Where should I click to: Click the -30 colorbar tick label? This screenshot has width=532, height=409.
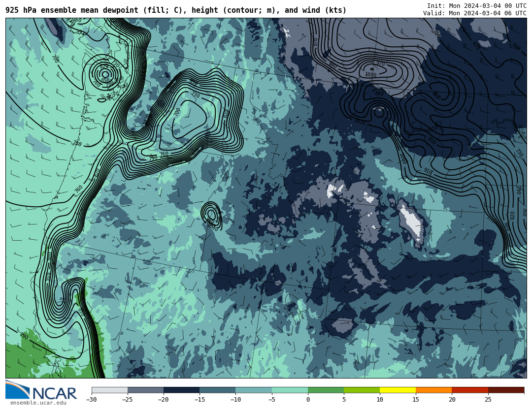pos(92,400)
